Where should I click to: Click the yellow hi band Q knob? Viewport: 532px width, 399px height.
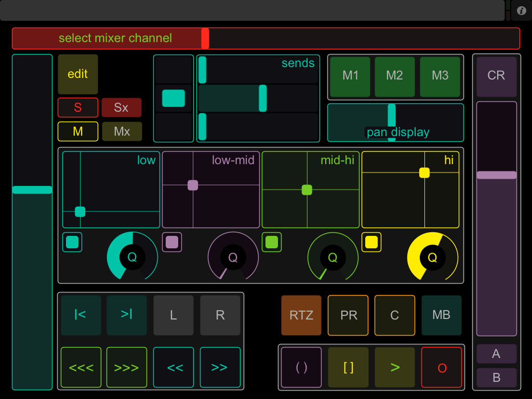click(x=433, y=257)
